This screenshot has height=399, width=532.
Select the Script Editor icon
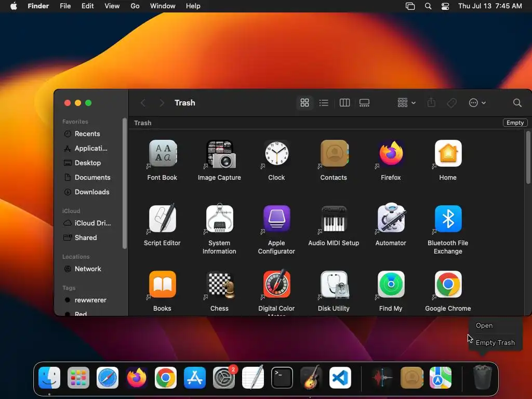(163, 219)
